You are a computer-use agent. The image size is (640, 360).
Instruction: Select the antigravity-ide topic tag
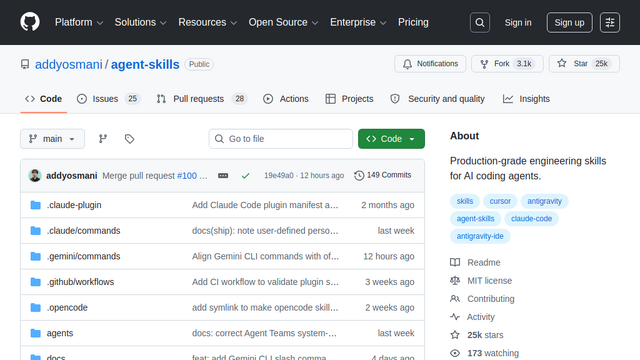click(480, 236)
